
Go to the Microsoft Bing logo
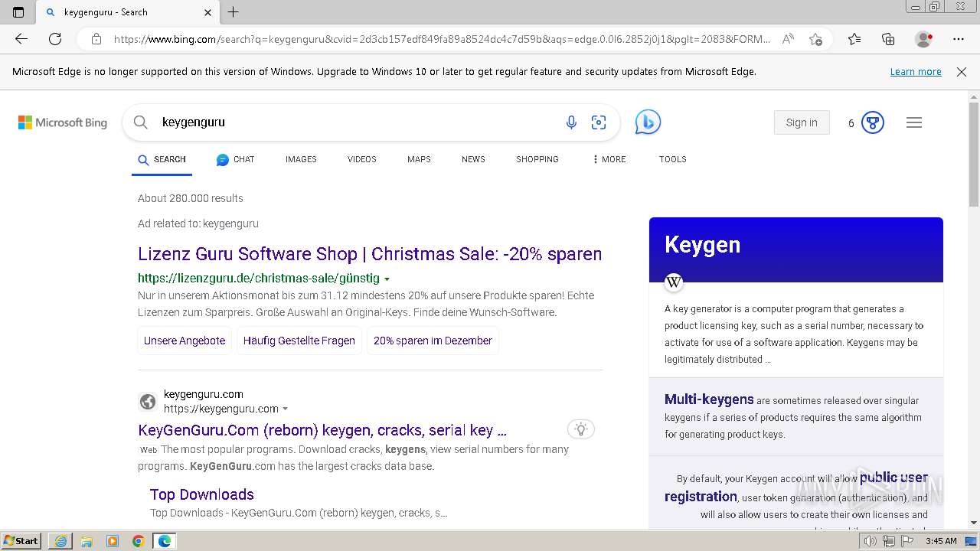pos(63,122)
